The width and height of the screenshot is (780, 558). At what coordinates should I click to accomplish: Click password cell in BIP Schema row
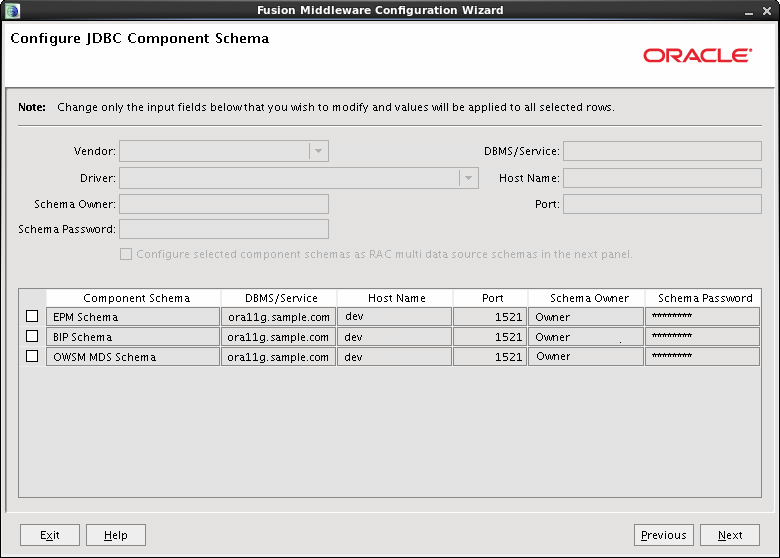pos(702,337)
